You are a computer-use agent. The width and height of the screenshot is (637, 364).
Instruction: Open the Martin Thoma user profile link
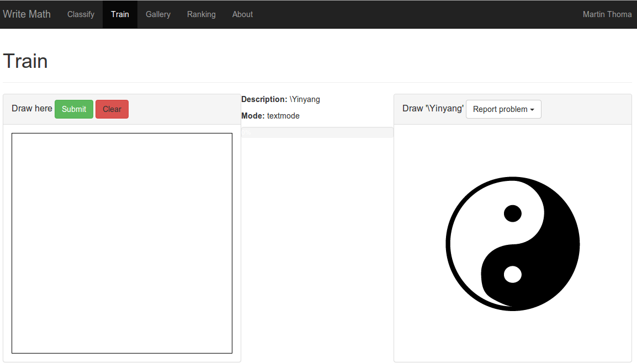[607, 14]
